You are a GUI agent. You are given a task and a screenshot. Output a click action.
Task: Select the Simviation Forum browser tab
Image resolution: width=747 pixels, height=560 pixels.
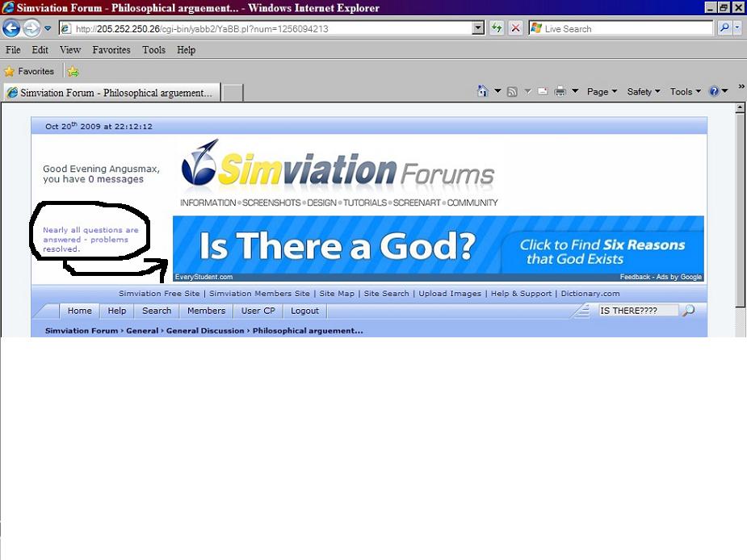[x=112, y=92]
